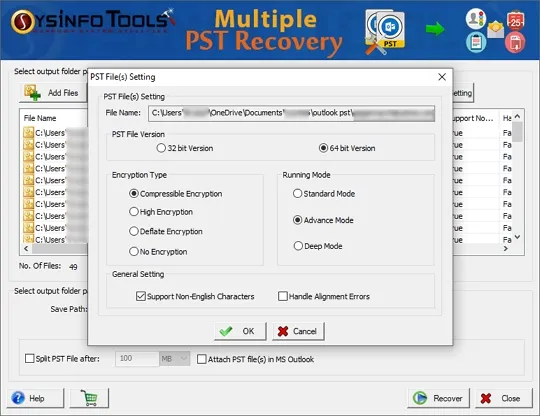
Task: Open the MB size unit dropdown
Action: [174, 358]
